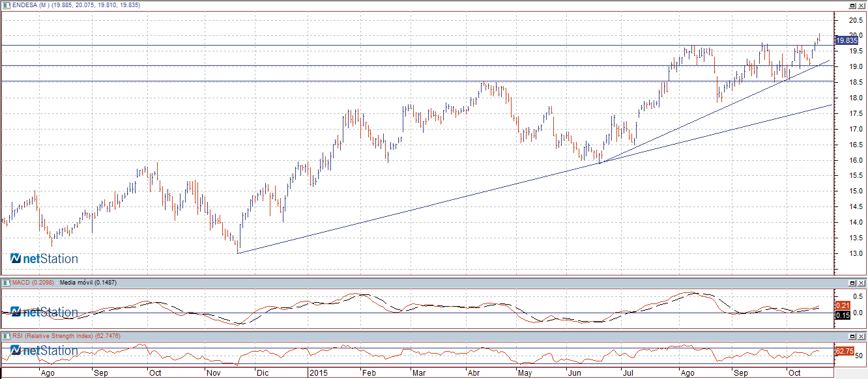Close the ENDESA price chart panel
Screen dimensions: 868x379
point(861,5)
